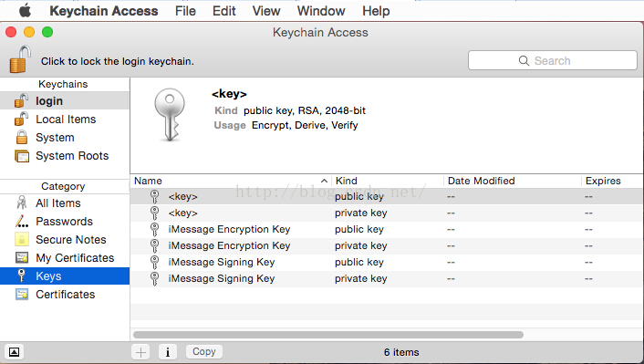
Task: Click the Passwords pencil icon
Action: click(22, 222)
